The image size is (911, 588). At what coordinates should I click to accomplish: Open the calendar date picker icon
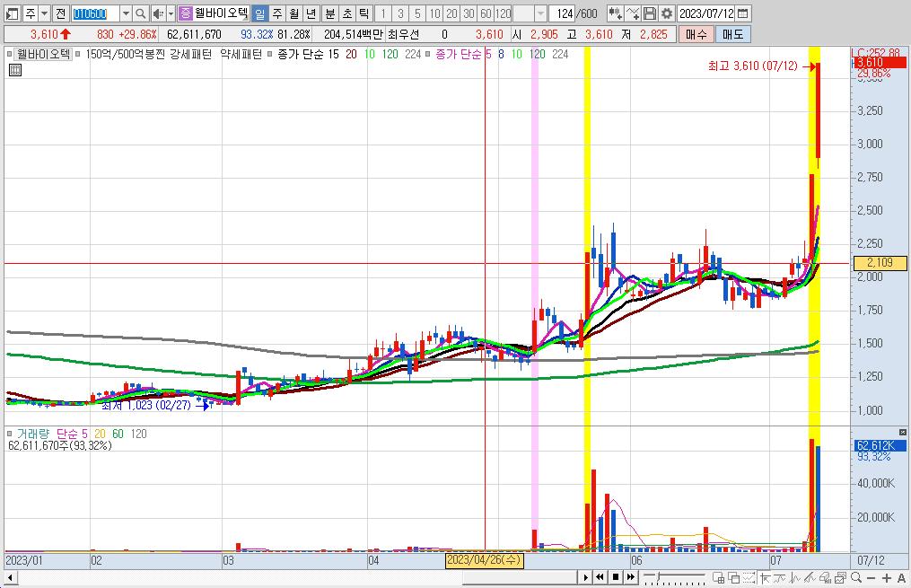742,13
